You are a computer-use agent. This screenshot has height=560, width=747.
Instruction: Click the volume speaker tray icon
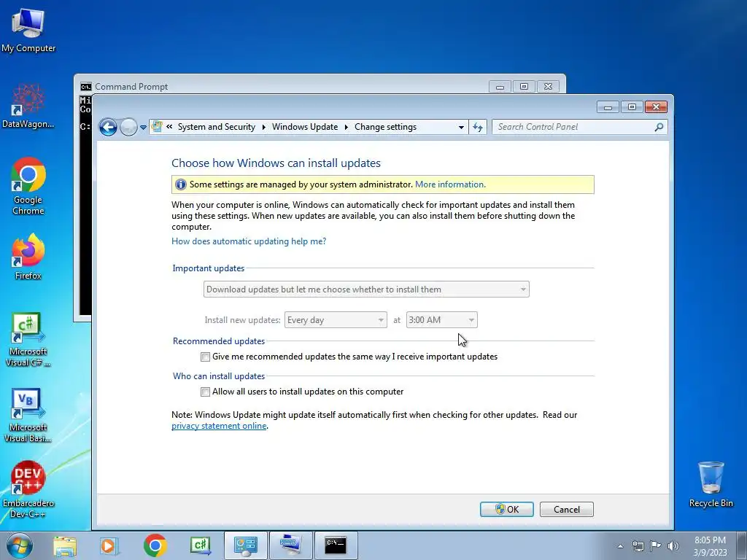[673, 546]
